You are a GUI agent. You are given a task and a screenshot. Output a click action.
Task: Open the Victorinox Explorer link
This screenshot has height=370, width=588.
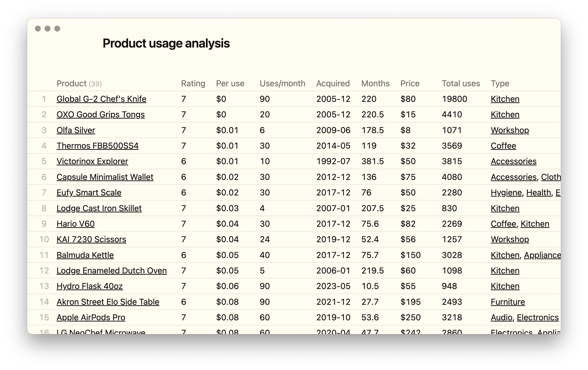tap(92, 161)
